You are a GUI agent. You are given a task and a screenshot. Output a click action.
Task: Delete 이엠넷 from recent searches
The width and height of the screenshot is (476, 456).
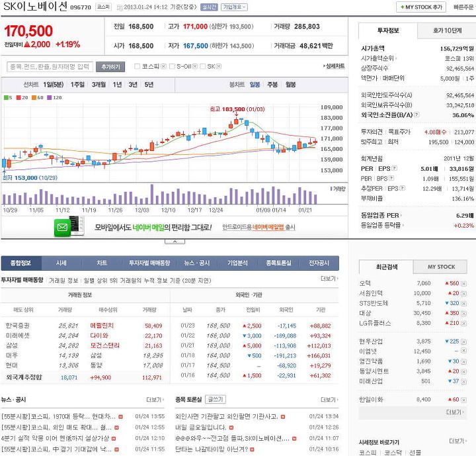click(463, 351)
